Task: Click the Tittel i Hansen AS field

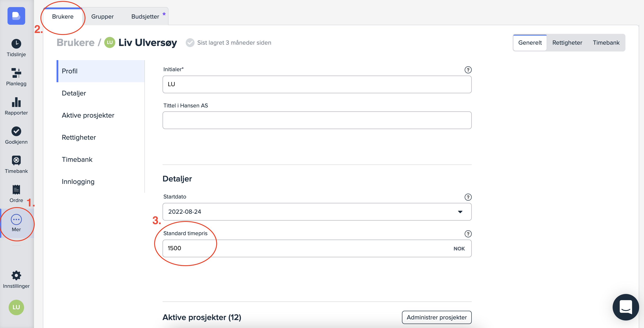Action: point(317,120)
